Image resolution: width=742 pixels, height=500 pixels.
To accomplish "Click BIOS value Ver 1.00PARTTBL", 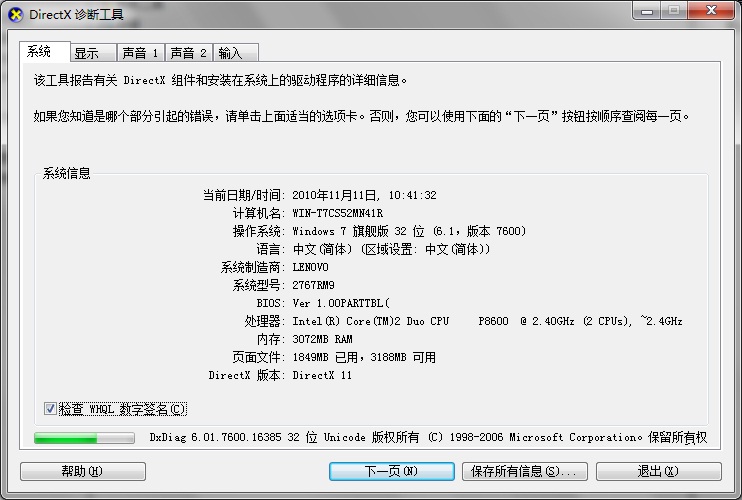I will (341, 303).
